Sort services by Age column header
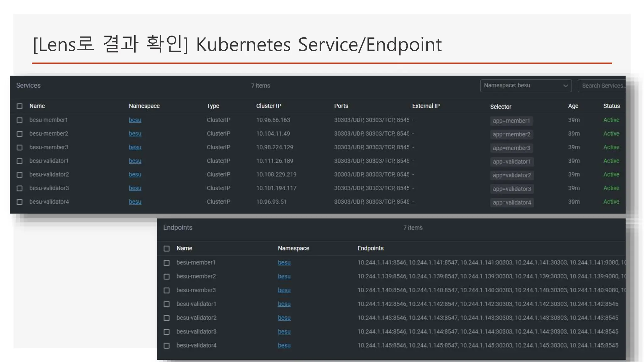The image size is (644, 362). 573,106
